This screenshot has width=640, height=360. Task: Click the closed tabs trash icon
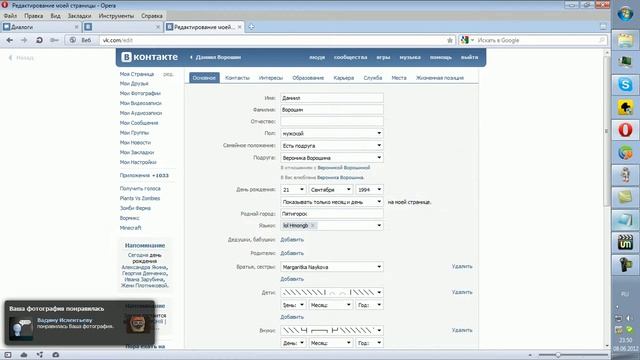point(603,27)
